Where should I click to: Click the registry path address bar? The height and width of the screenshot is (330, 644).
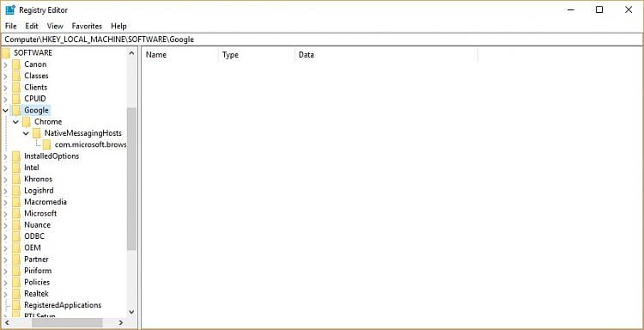322,40
